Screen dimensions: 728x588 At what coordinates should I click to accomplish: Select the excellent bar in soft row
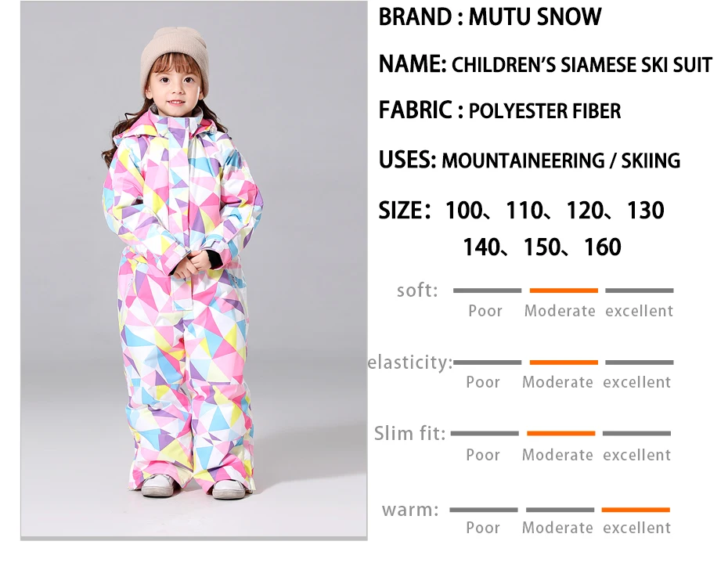point(640,290)
